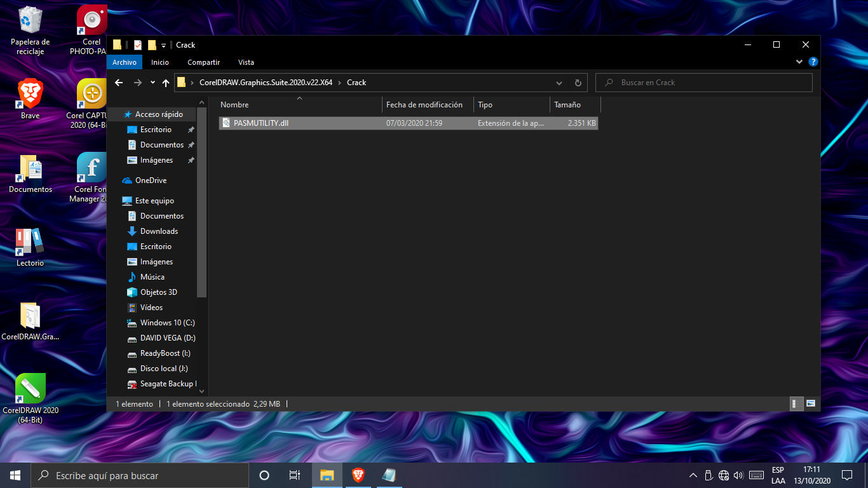This screenshot has width=868, height=488.
Task: Launch CorelDRAW 2020 (64-Bit) desktop shortcut
Action: tap(30, 398)
